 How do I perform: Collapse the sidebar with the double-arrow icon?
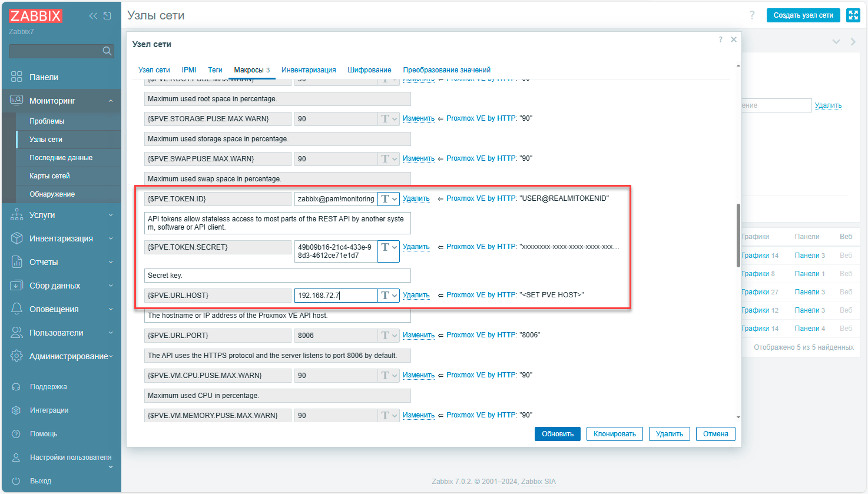click(x=93, y=16)
